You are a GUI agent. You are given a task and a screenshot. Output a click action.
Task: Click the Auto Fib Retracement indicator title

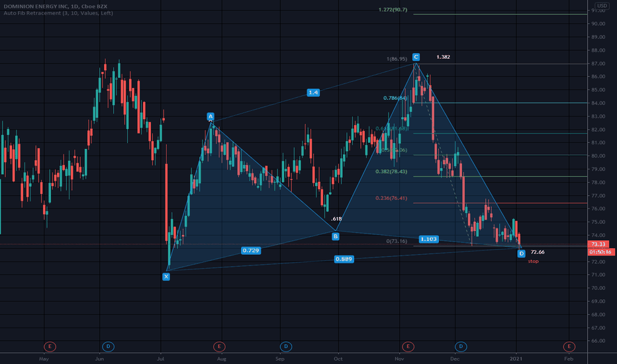coord(58,13)
